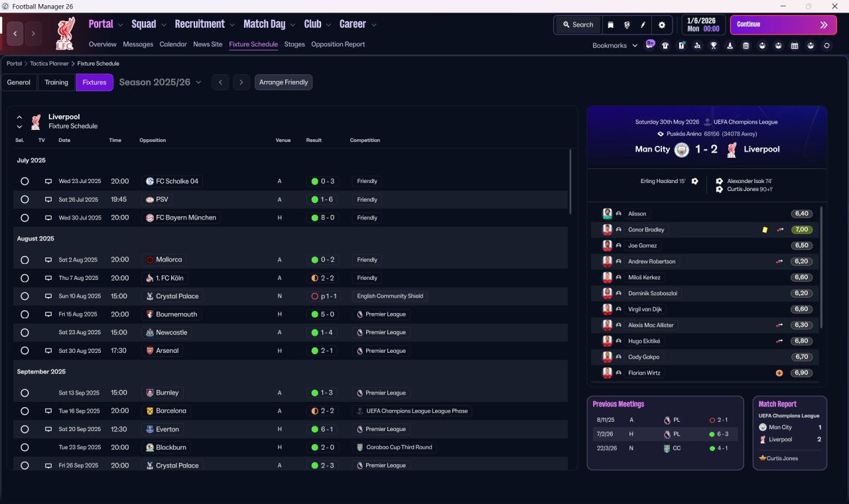Open the trophy bookmark icon
This screenshot has width=849, height=504.
[714, 46]
